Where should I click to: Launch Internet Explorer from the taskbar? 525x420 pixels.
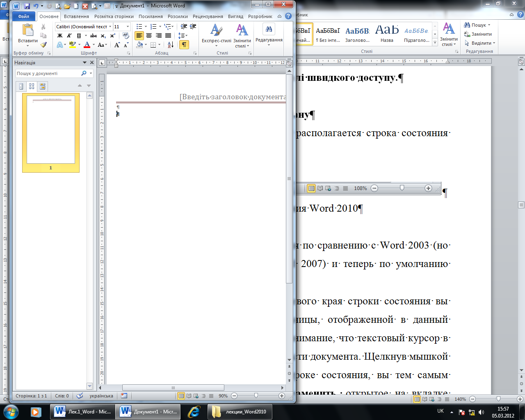click(x=194, y=412)
